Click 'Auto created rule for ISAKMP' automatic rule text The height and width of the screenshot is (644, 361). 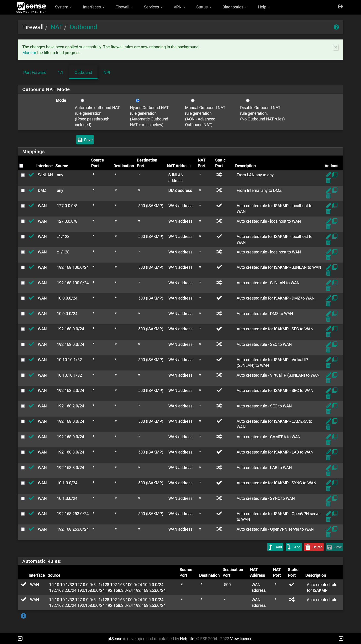tap(322, 587)
